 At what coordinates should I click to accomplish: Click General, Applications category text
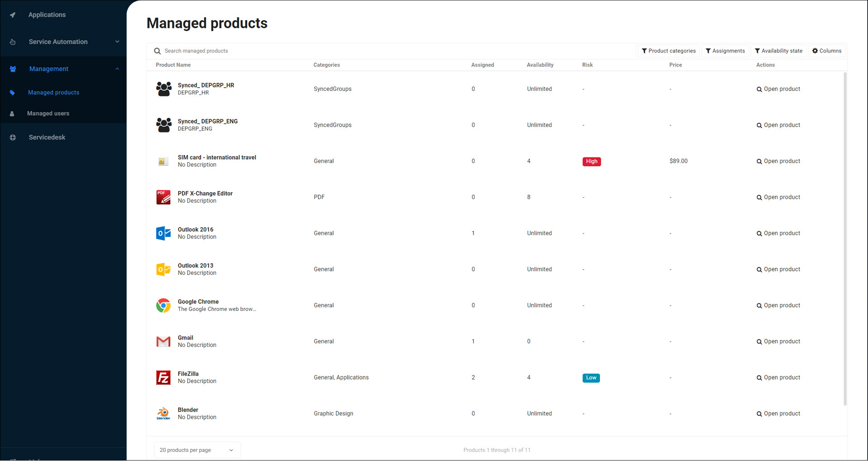pos(341,378)
